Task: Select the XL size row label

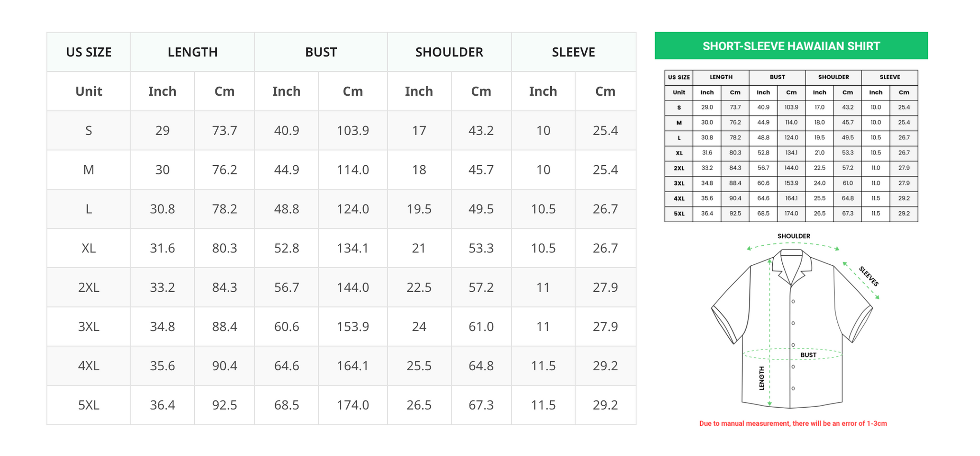Action: [x=89, y=248]
